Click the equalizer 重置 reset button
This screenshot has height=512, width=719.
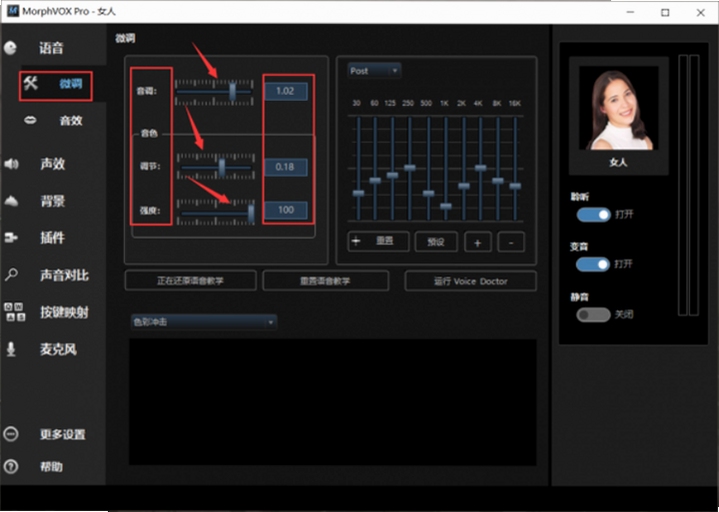(378, 241)
